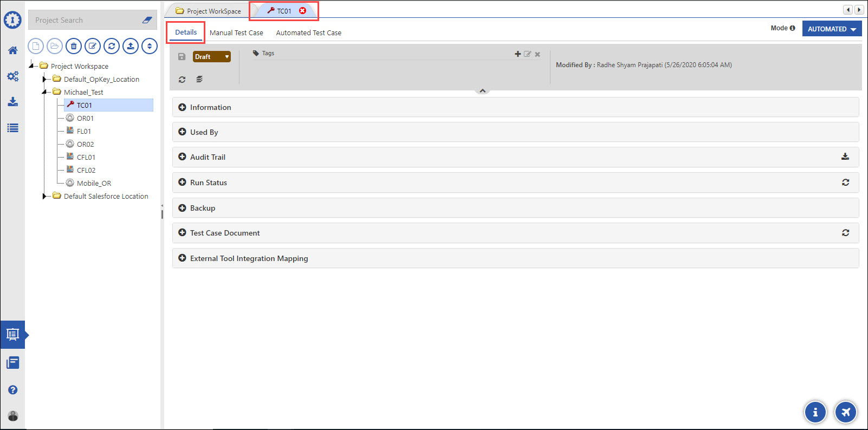The height and width of the screenshot is (430, 868).
Task: Open the user profile sidebar icon
Action: pyautogui.click(x=13, y=416)
